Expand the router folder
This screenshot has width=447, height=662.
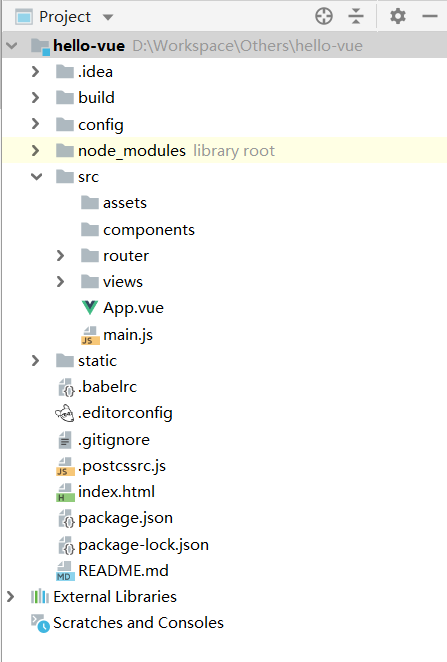click(x=60, y=255)
